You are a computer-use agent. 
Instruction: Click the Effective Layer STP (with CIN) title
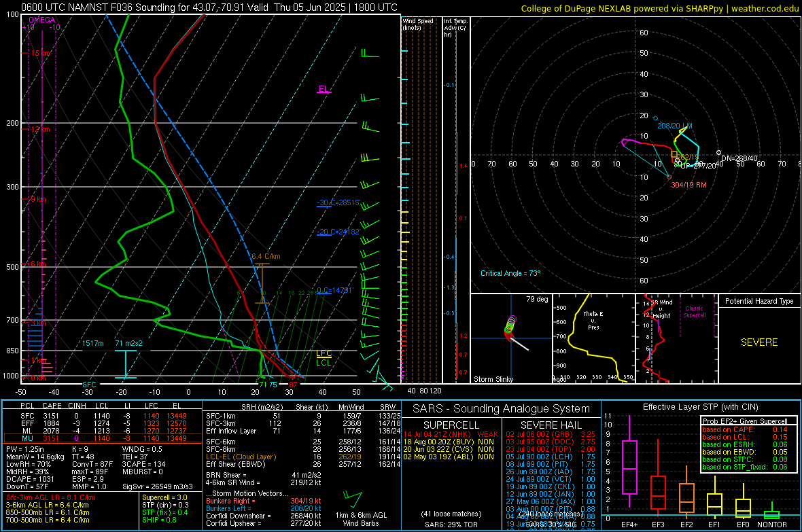[x=700, y=407]
